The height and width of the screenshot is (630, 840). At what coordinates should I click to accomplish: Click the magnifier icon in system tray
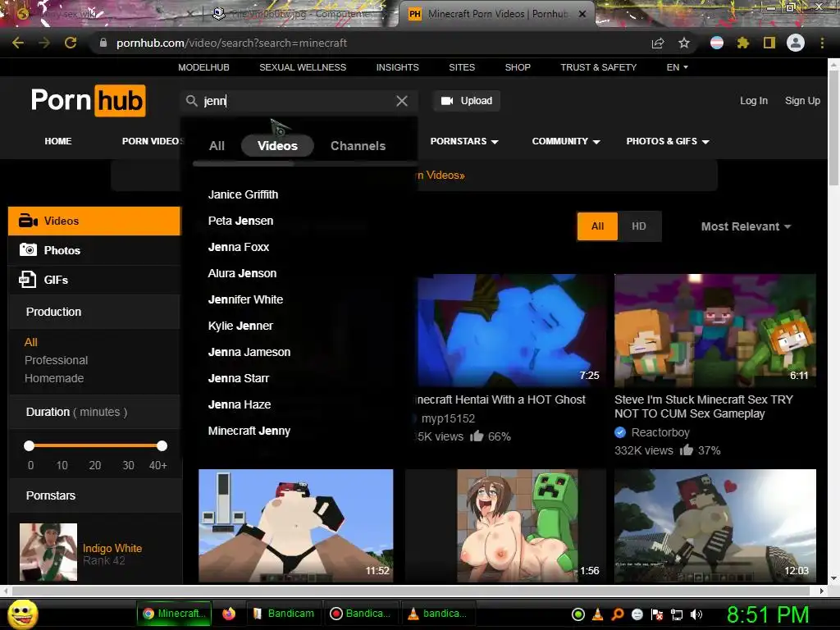click(x=618, y=614)
